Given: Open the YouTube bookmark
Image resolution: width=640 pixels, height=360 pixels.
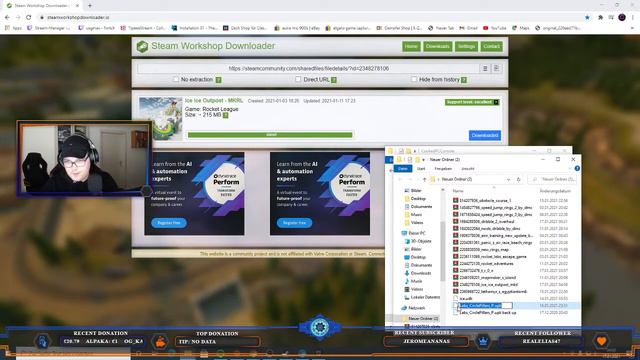Looking at the screenshot, I should pos(495,28).
